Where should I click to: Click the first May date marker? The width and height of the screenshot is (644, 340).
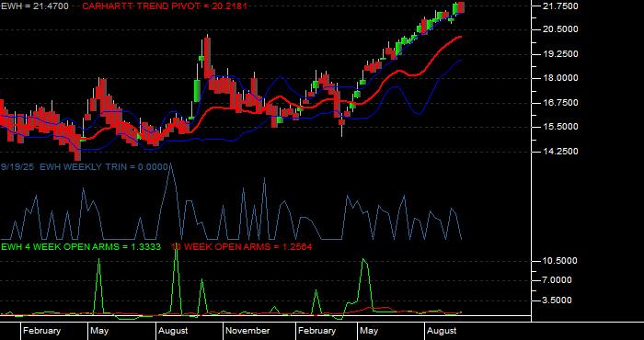(x=99, y=331)
